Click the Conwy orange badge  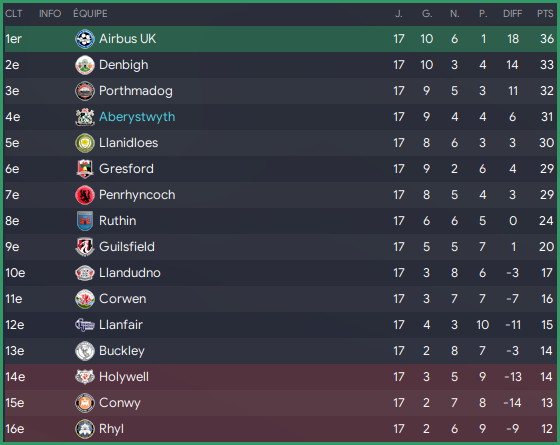(85, 403)
